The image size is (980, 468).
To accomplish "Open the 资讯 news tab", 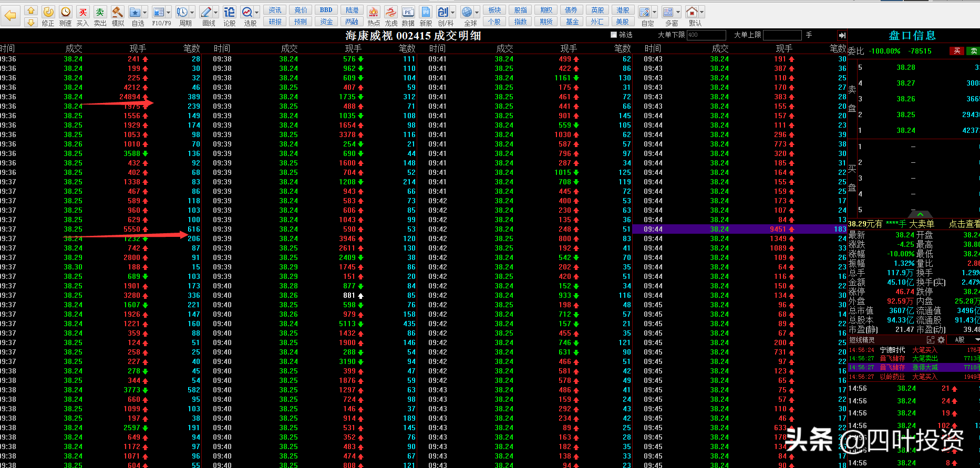I will click(x=275, y=10).
